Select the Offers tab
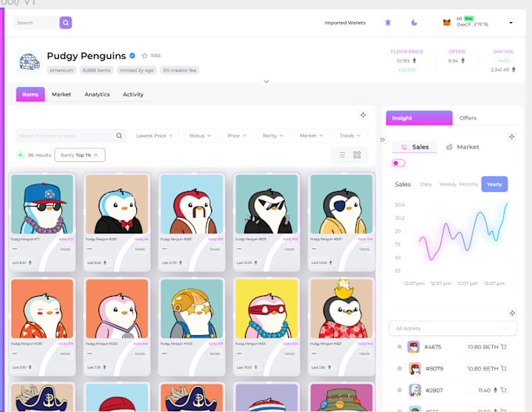The image size is (532, 412). tap(468, 117)
